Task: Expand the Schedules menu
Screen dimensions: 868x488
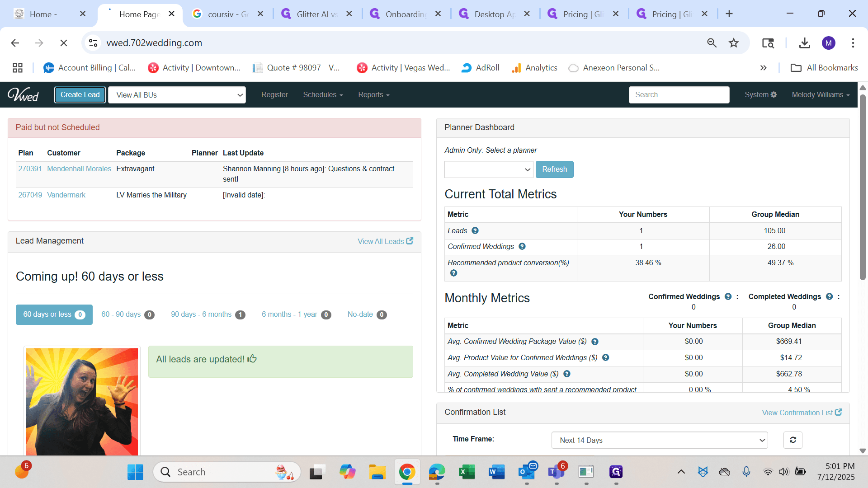Action: pos(323,94)
